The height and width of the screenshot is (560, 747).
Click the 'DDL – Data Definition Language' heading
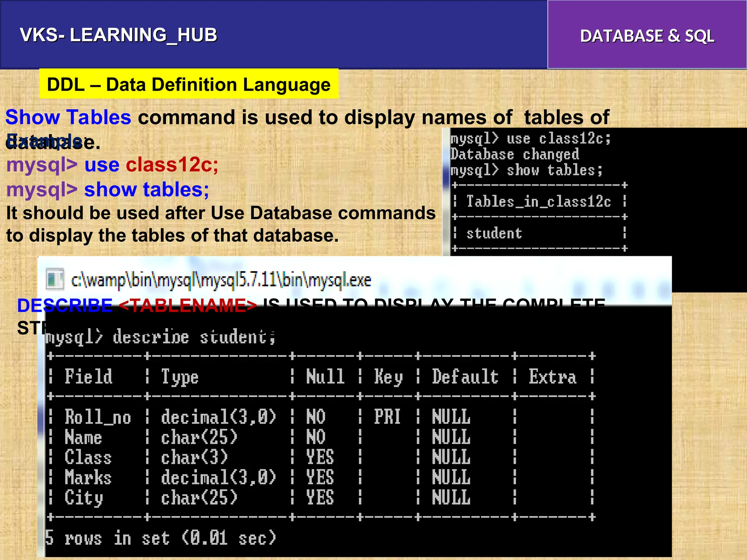coord(189,84)
